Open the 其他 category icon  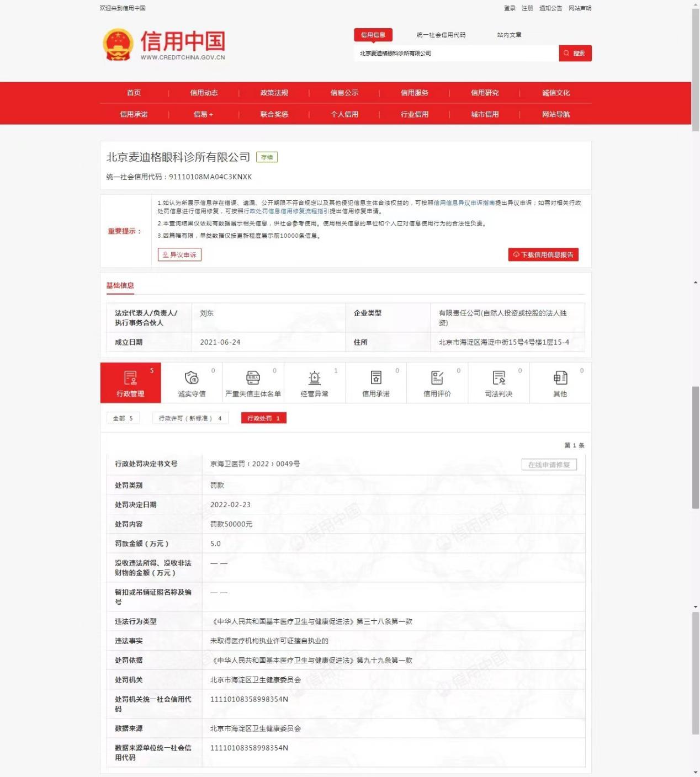tap(560, 382)
